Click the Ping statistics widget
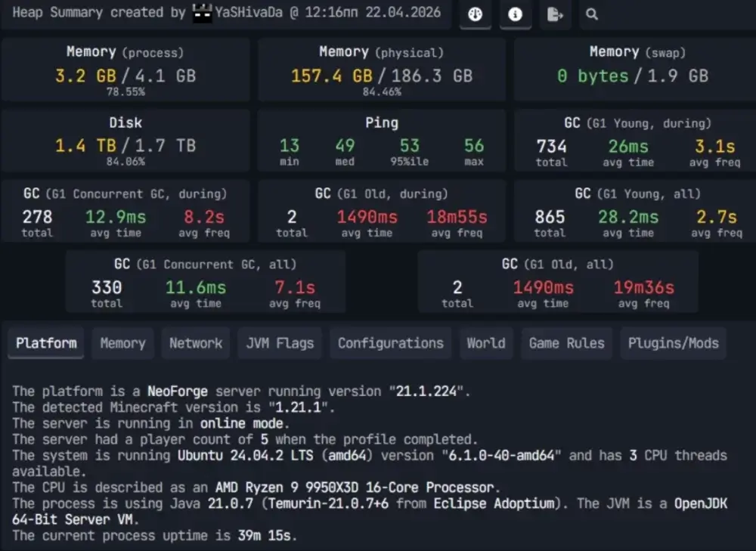Viewport: 756px width, 551px height. pyautogui.click(x=381, y=141)
